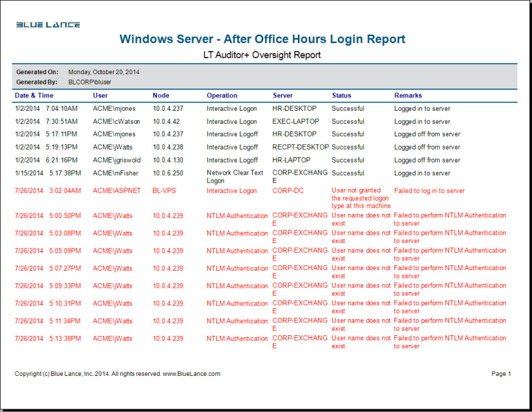532x412 pixels.
Task: Select the User column header
Action: tap(100, 96)
